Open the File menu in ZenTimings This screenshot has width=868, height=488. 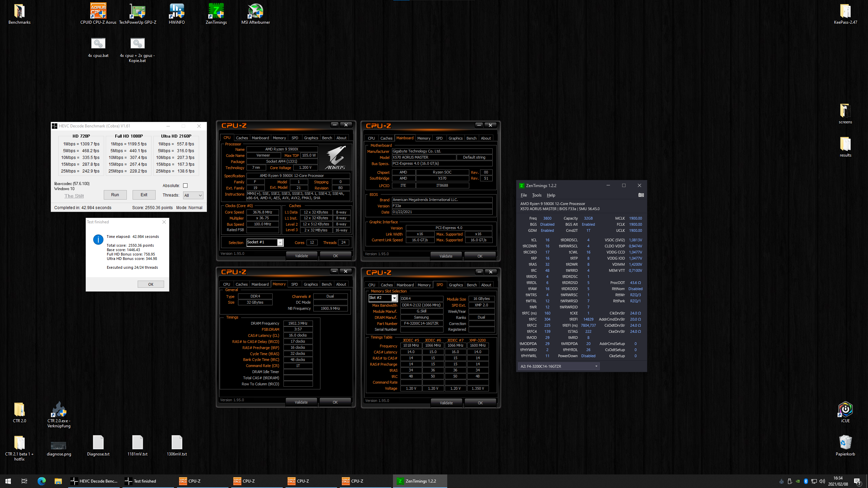pos(524,195)
